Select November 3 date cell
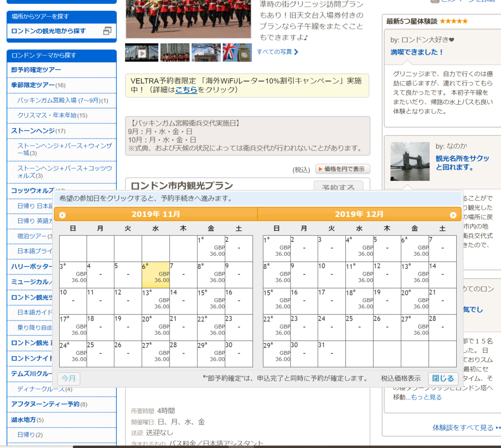 click(73, 275)
